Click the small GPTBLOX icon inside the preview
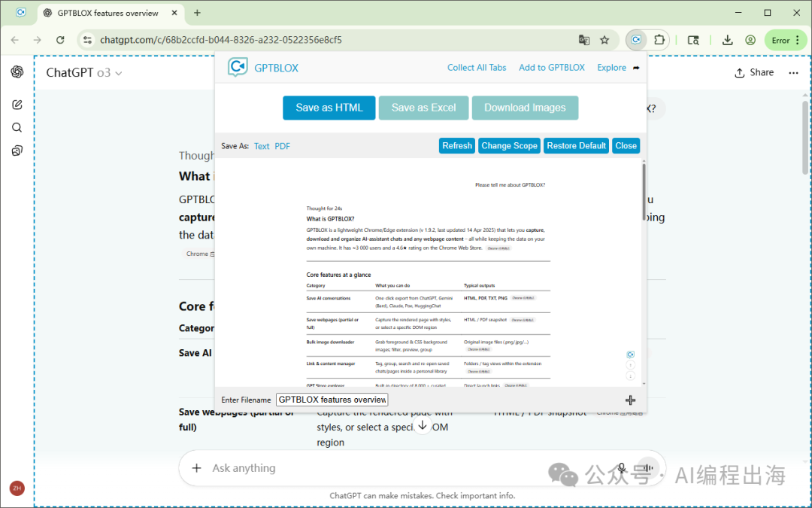This screenshot has width=812, height=508. click(x=630, y=354)
